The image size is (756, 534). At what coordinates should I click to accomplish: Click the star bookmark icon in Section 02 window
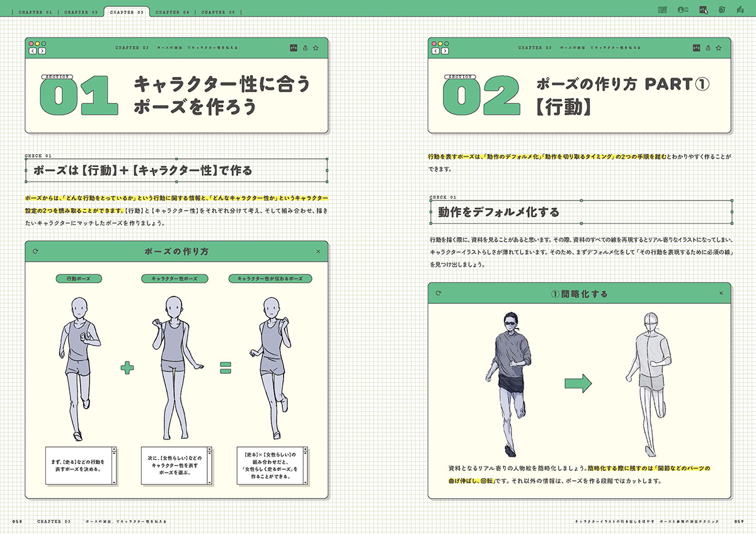pyautogui.click(x=719, y=47)
